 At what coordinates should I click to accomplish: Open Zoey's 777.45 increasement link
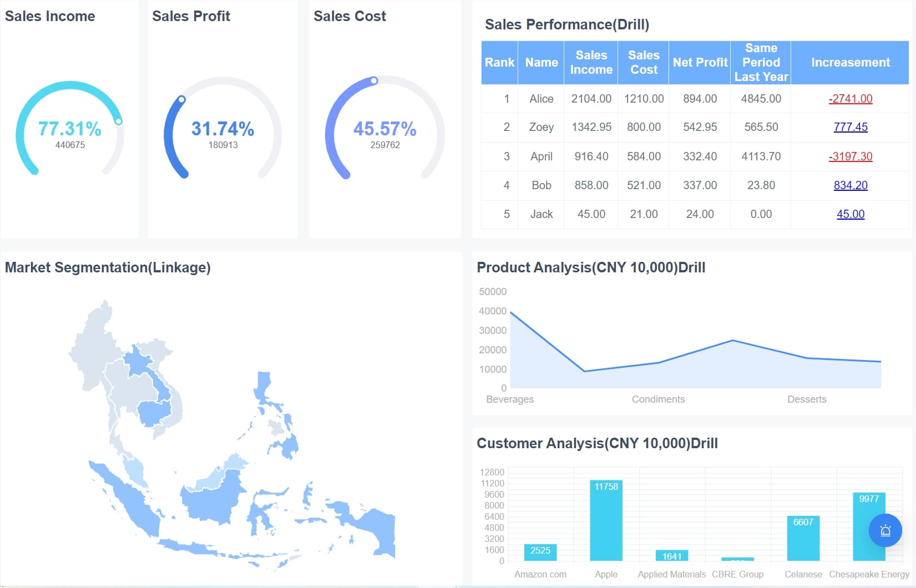(x=850, y=127)
